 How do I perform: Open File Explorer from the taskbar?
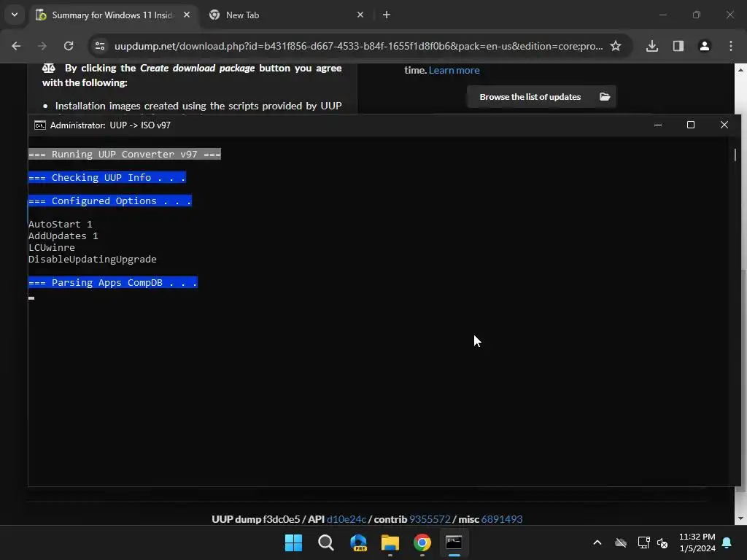pyautogui.click(x=390, y=542)
